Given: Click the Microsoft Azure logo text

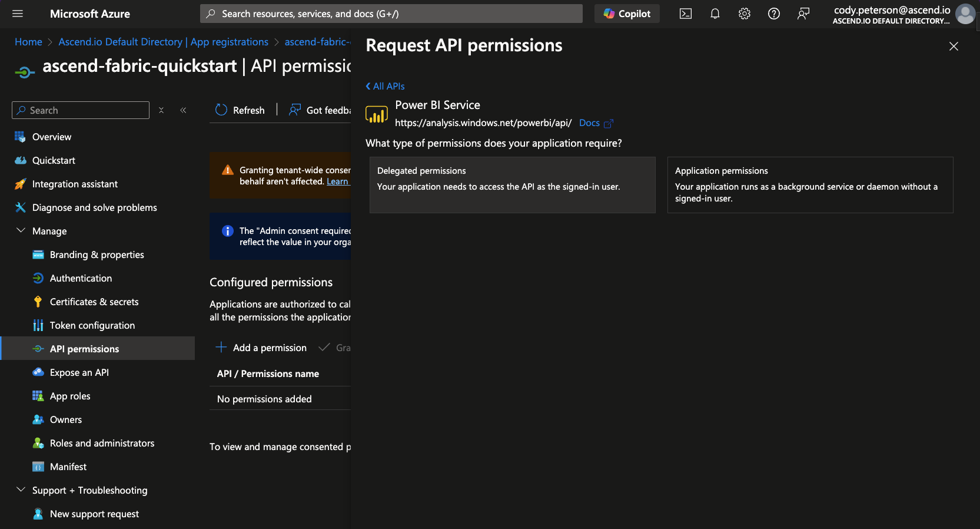Looking at the screenshot, I should [x=90, y=14].
